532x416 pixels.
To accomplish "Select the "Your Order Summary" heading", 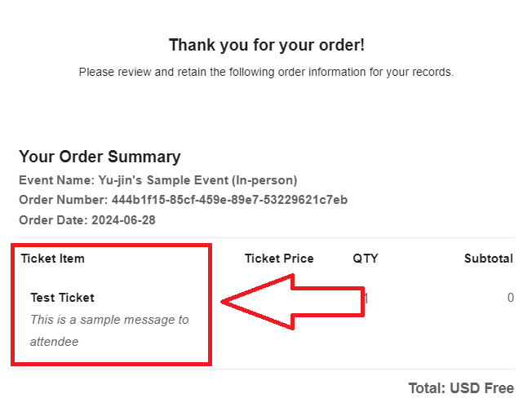I will pyautogui.click(x=100, y=157).
